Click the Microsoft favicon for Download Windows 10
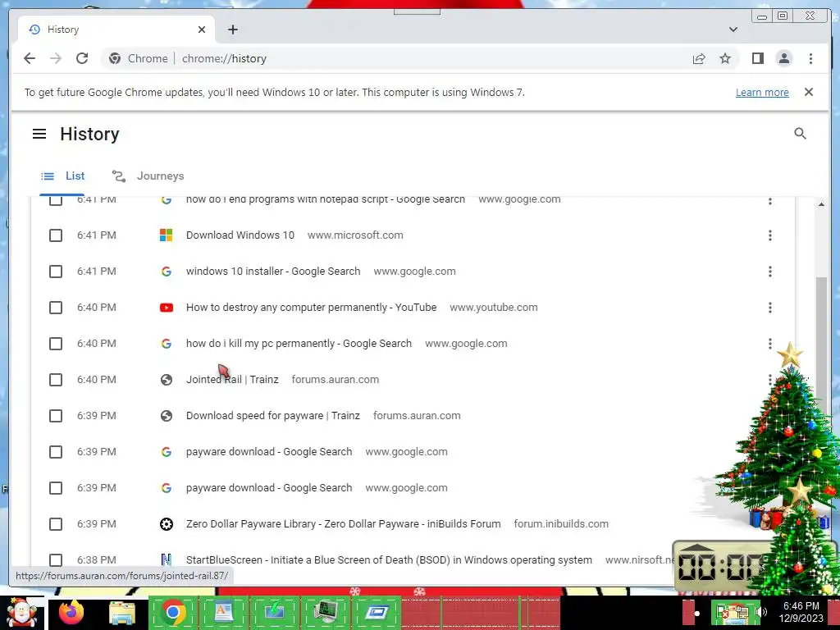Image resolution: width=840 pixels, height=630 pixels. [166, 235]
